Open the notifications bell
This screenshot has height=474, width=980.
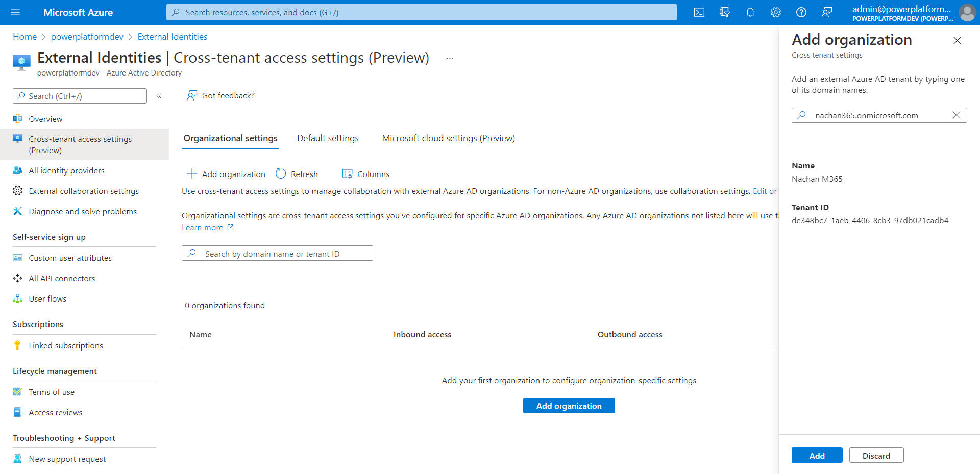click(750, 12)
